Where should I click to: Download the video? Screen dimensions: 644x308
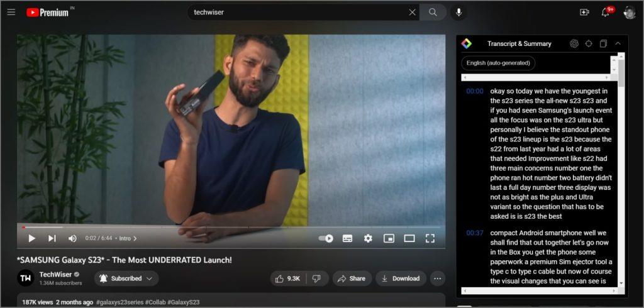(401, 278)
